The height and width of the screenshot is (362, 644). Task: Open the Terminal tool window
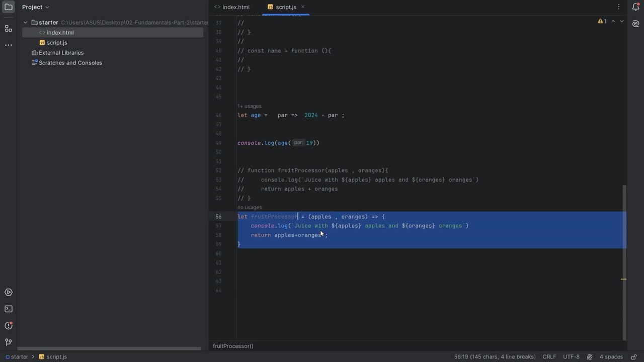click(x=9, y=309)
